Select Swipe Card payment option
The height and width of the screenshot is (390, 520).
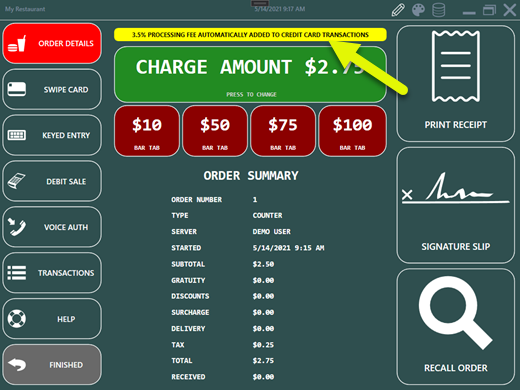point(52,89)
